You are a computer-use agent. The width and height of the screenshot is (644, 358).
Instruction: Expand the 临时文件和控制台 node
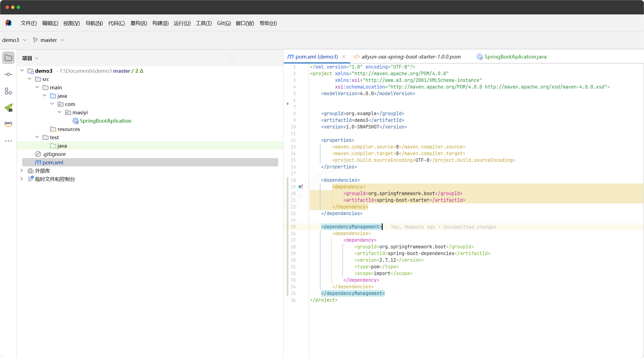pos(22,179)
